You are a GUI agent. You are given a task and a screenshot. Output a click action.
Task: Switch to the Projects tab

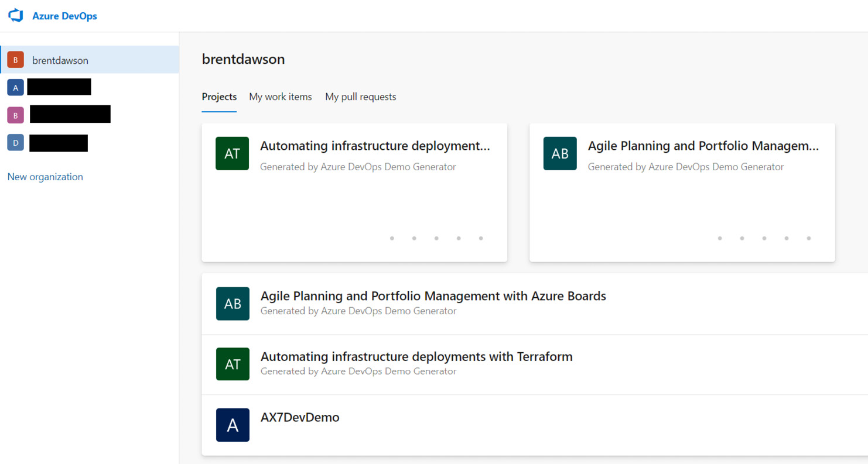click(x=219, y=97)
